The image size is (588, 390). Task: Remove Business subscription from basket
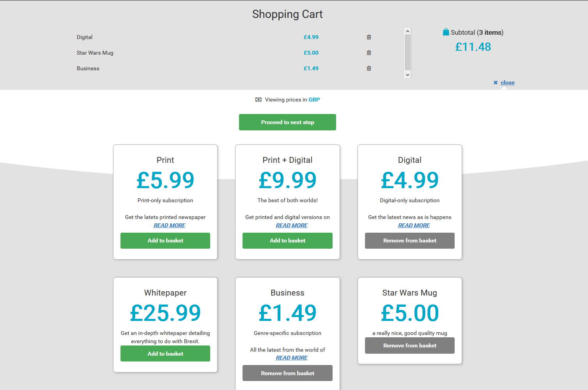point(287,373)
